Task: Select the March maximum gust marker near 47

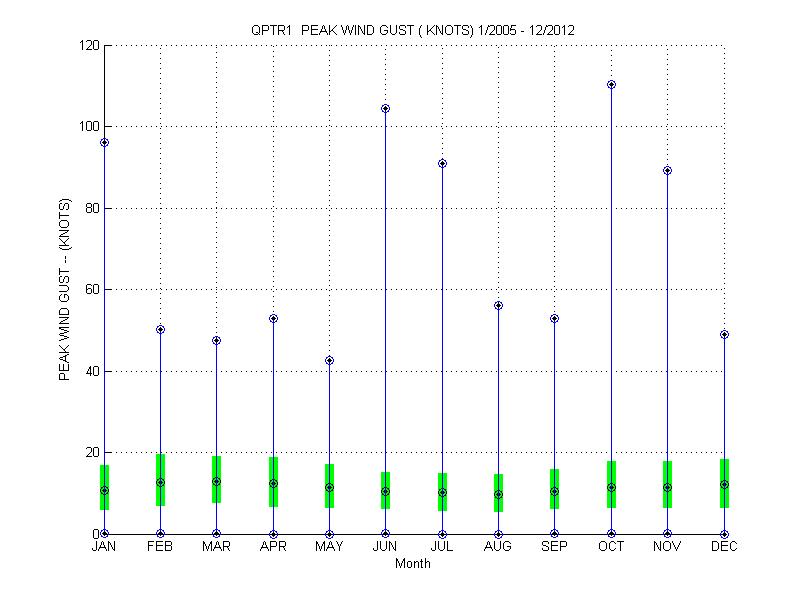Action: 216,341
